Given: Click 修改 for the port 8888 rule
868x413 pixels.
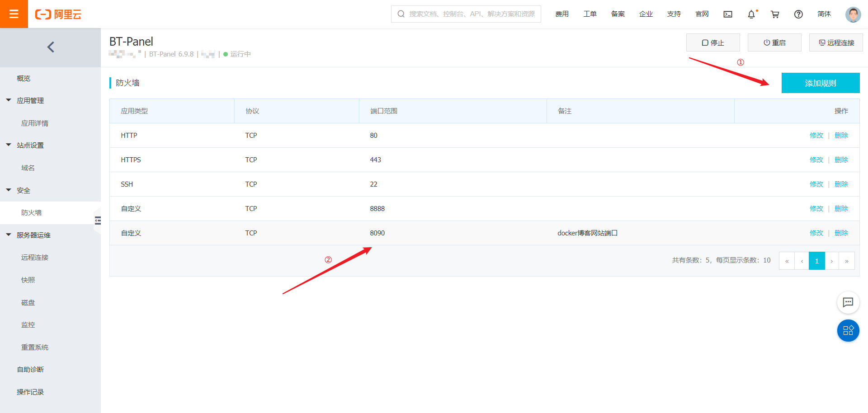Looking at the screenshot, I should coord(816,209).
